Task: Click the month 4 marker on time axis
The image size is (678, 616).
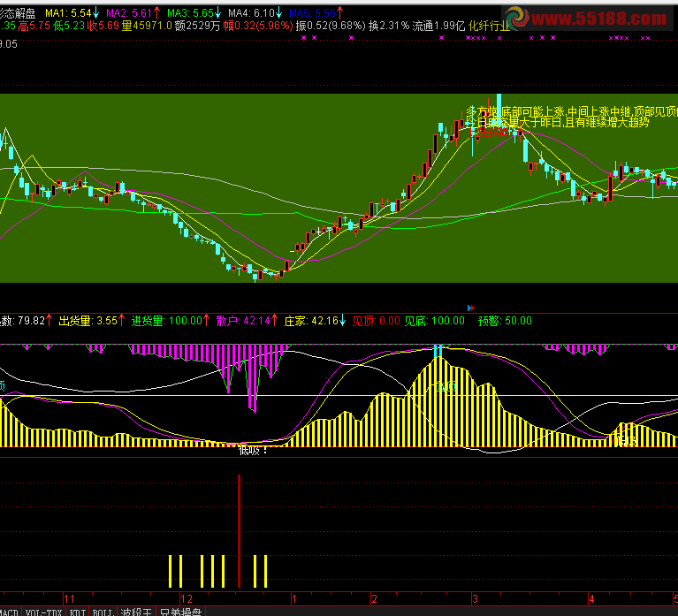Action: [591, 599]
